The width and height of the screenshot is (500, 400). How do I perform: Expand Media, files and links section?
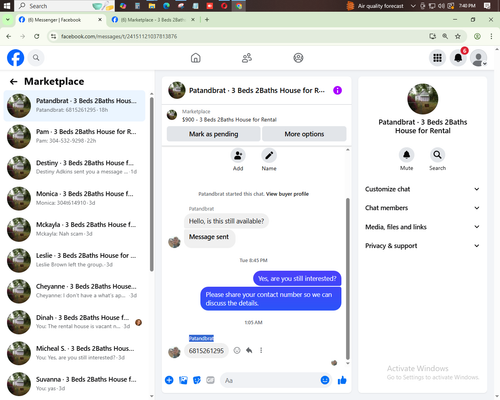click(422, 227)
